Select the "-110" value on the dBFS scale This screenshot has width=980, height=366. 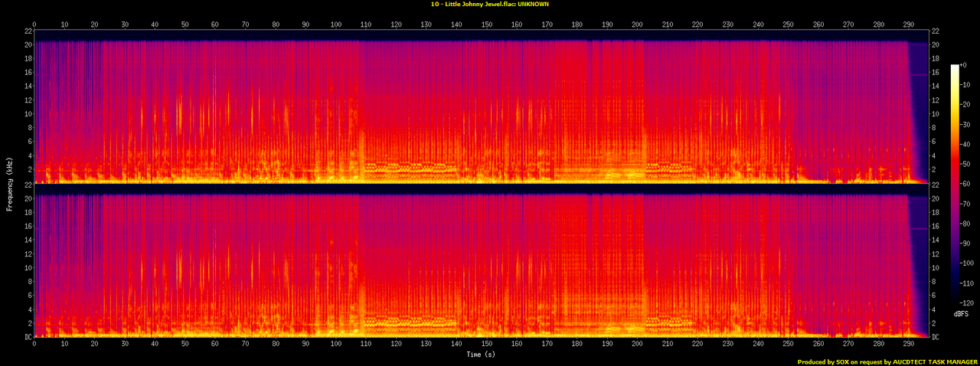967,282
